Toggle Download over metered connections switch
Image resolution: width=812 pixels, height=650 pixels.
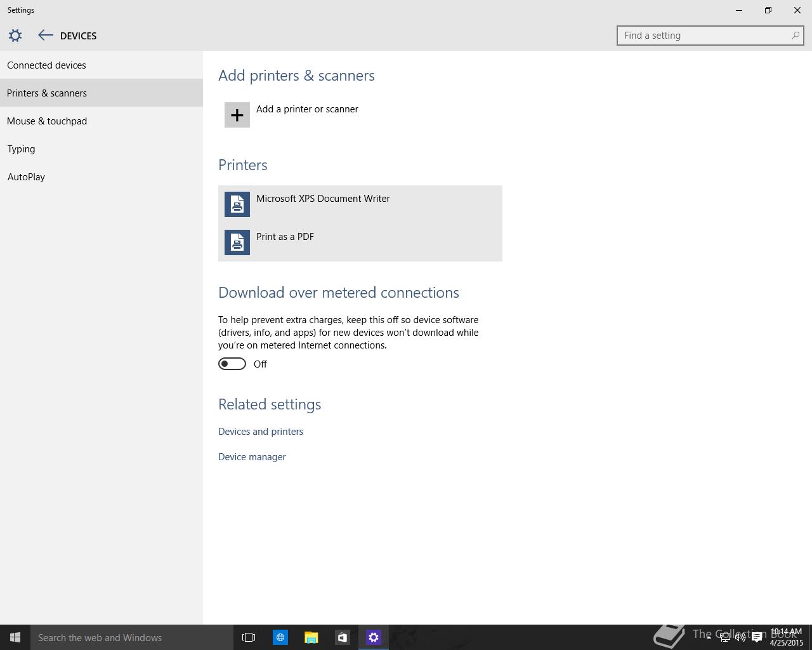(232, 364)
